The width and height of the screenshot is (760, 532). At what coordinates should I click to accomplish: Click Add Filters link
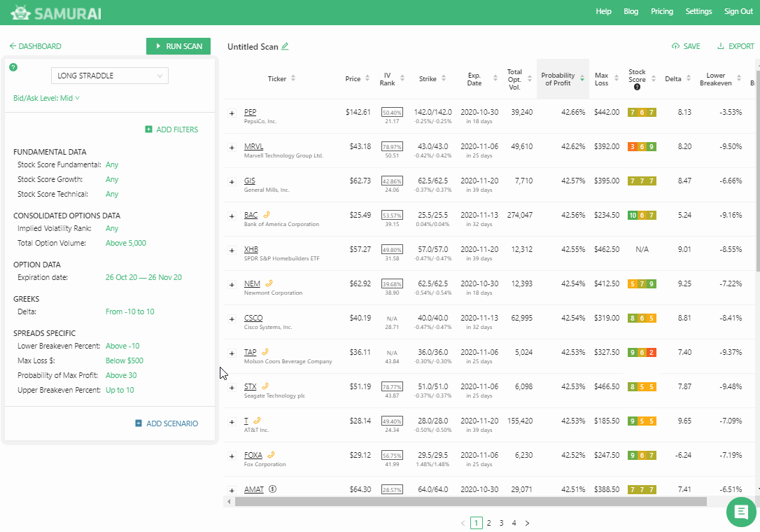tap(171, 129)
